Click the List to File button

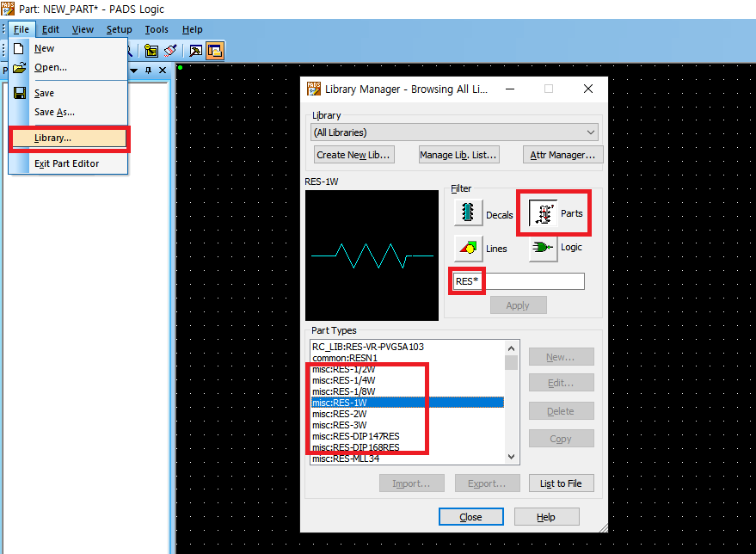(x=561, y=483)
